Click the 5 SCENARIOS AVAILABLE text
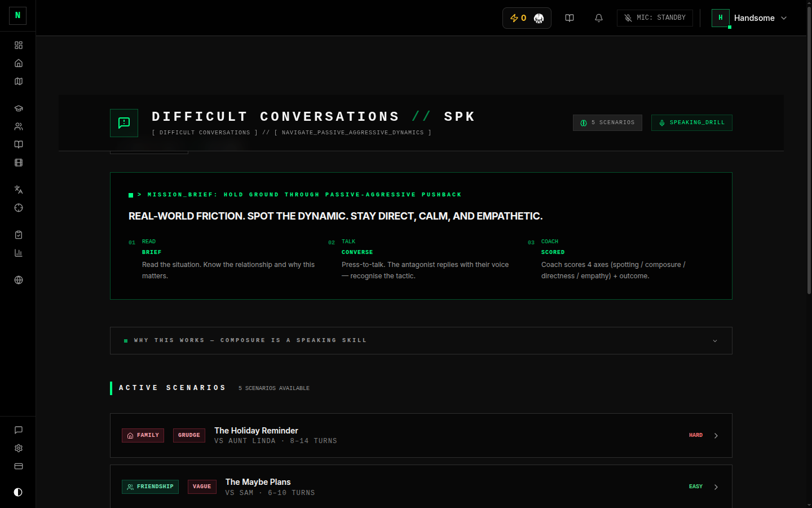 (274, 388)
